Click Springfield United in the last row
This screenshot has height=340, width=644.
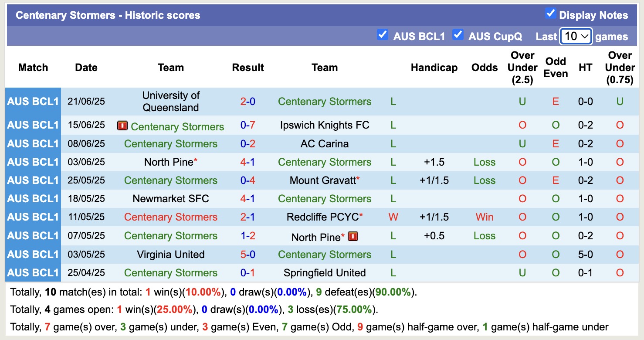[x=325, y=272]
